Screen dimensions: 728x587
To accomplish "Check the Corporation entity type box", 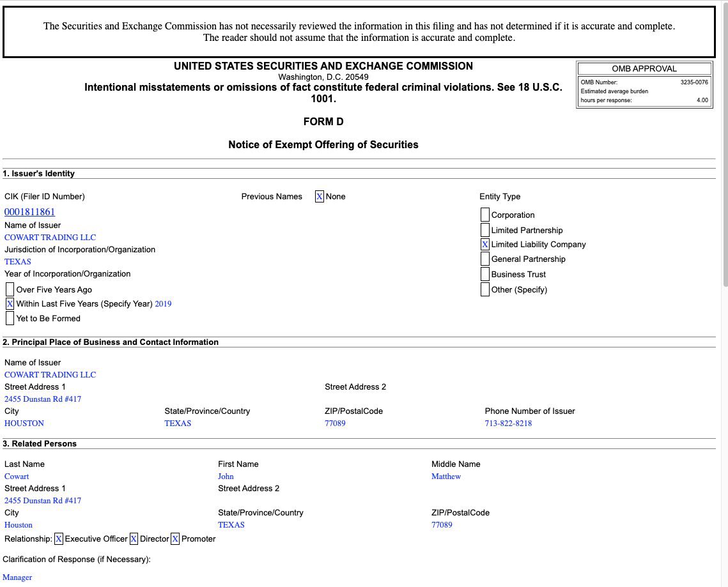I will tap(484, 215).
